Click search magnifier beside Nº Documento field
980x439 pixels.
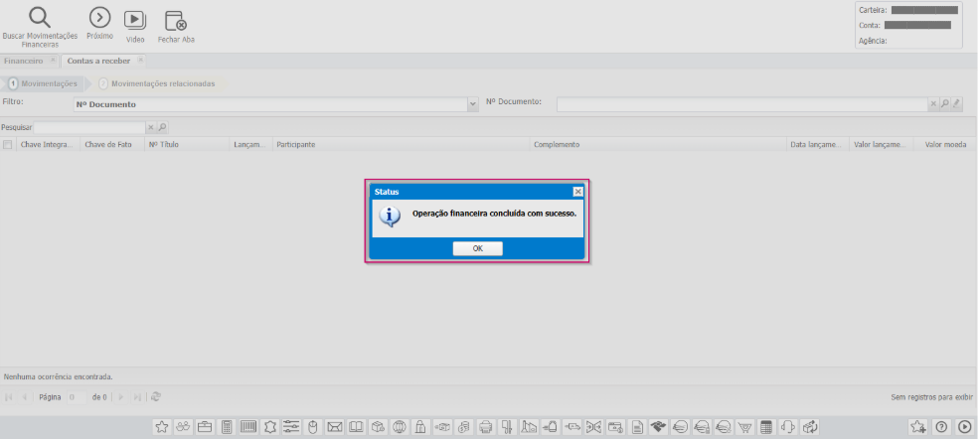pyautogui.click(x=945, y=103)
